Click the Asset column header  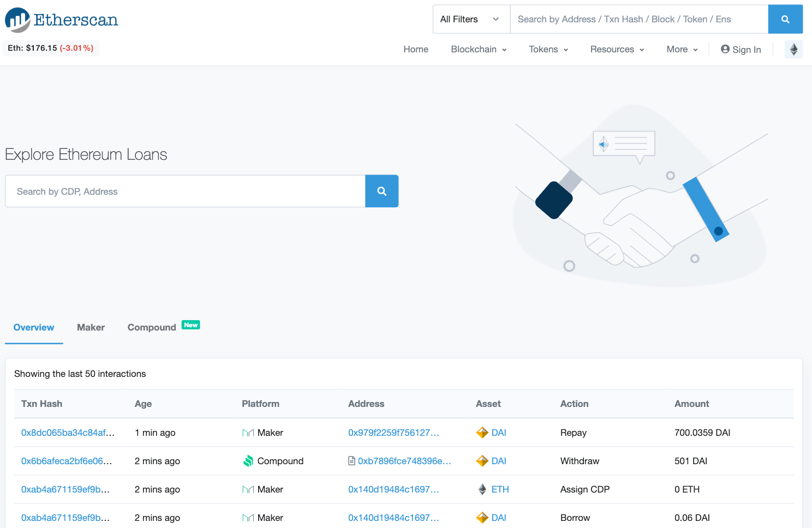488,404
